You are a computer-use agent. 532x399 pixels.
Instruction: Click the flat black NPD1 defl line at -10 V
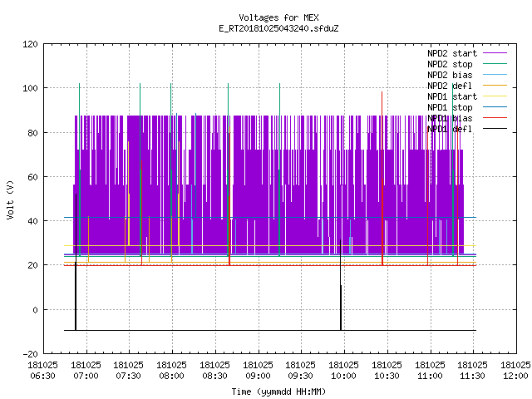click(270, 330)
